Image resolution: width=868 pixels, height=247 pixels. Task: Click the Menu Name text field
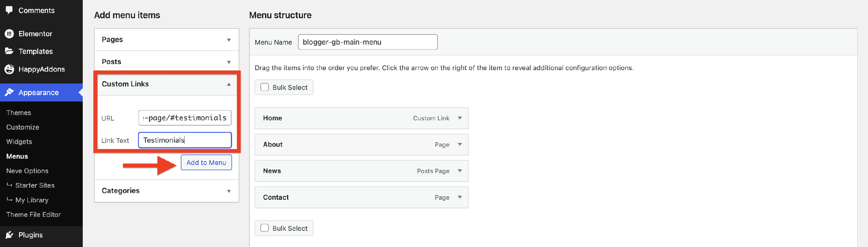(x=367, y=42)
